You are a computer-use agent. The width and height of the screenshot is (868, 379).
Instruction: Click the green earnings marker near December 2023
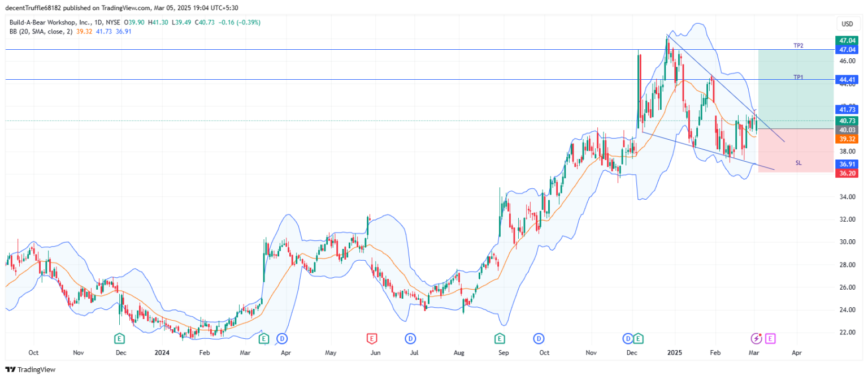pos(119,338)
